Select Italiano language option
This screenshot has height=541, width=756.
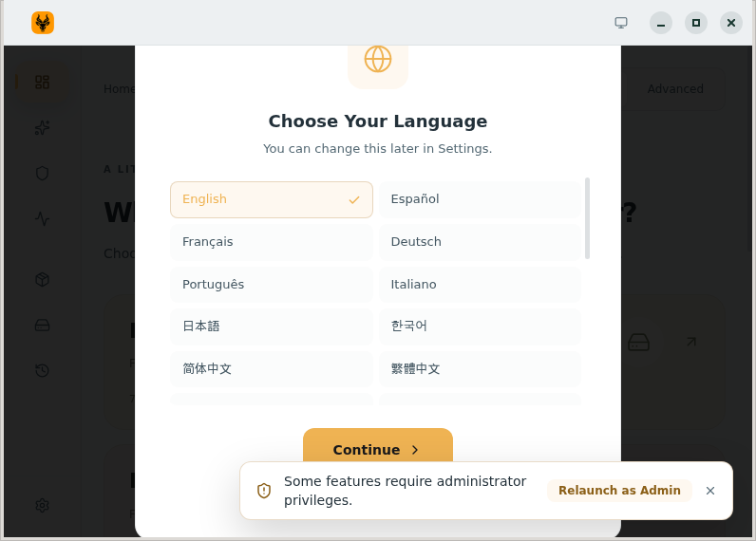click(481, 284)
